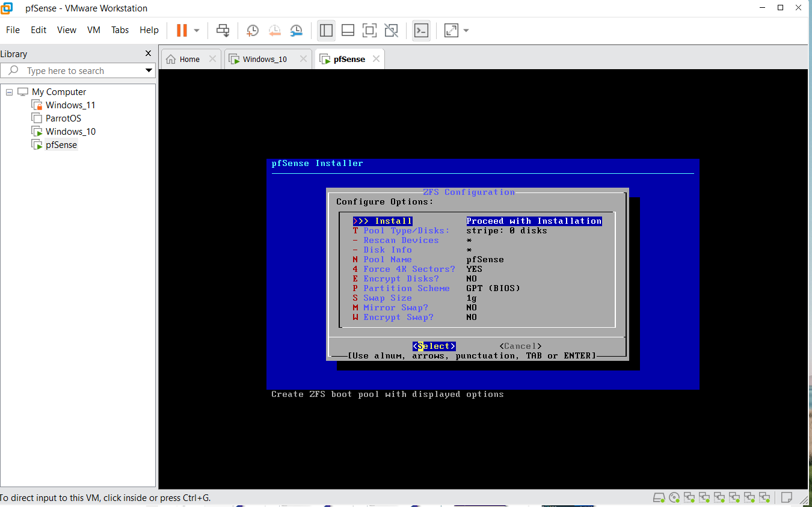Select pfSense in the library tree
Image resolution: width=812 pixels, height=507 pixels.
[61, 145]
